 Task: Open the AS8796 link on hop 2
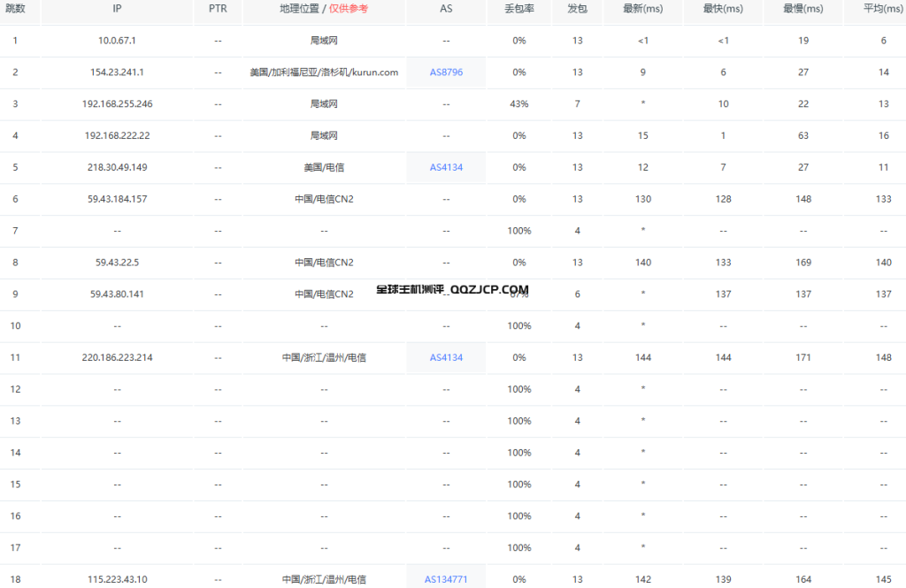[446, 72]
